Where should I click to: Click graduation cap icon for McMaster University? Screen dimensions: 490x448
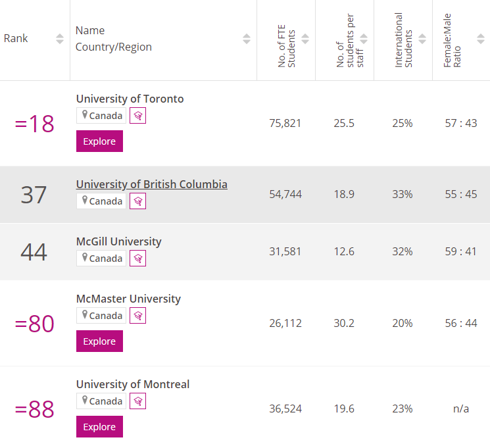point(138,316)
